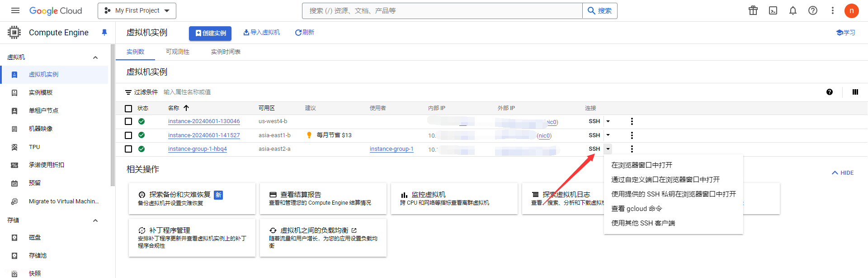868x278 pixels.
Task: Focus the top search resources field
Action: [442, 10]
